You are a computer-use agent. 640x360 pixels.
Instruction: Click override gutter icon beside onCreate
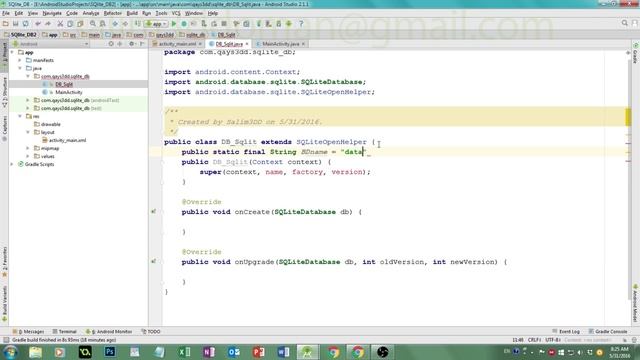pyautogui.click(x=153, y=211)
